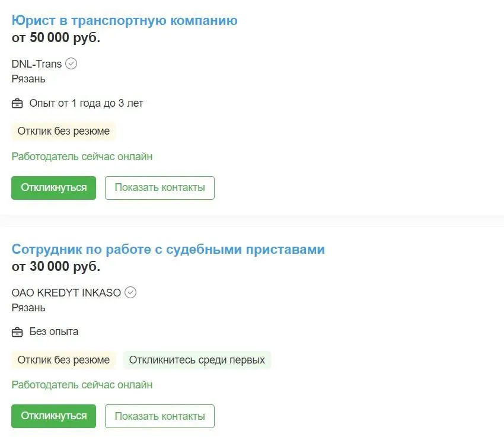Click verified checkmark icon beside OAO KREDYT INKASO
Viewport: 504px width, 437px height.
(130, 292)
